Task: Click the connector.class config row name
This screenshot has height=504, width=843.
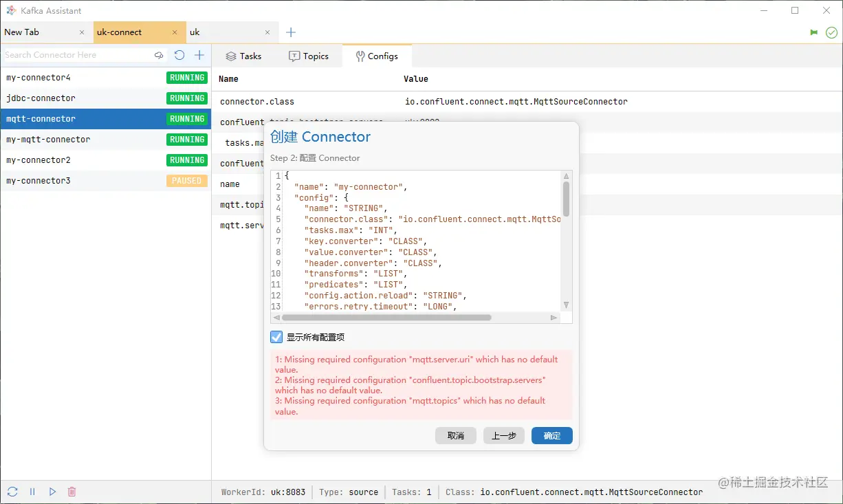Action: point(257,102)
